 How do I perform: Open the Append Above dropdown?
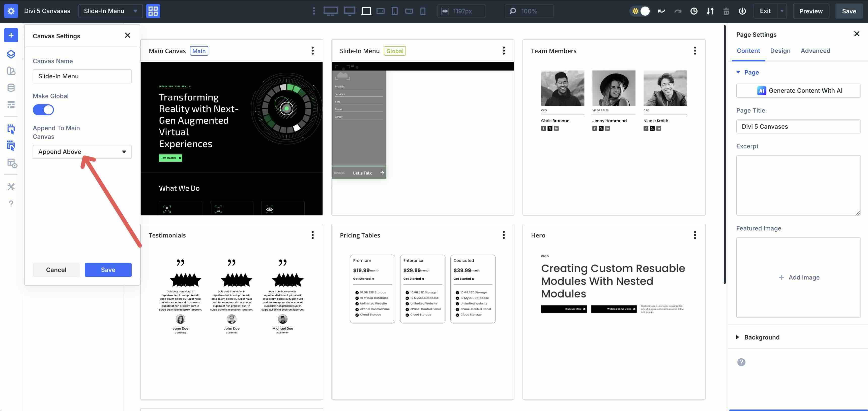pyautogui.click(x=82, y=151)
